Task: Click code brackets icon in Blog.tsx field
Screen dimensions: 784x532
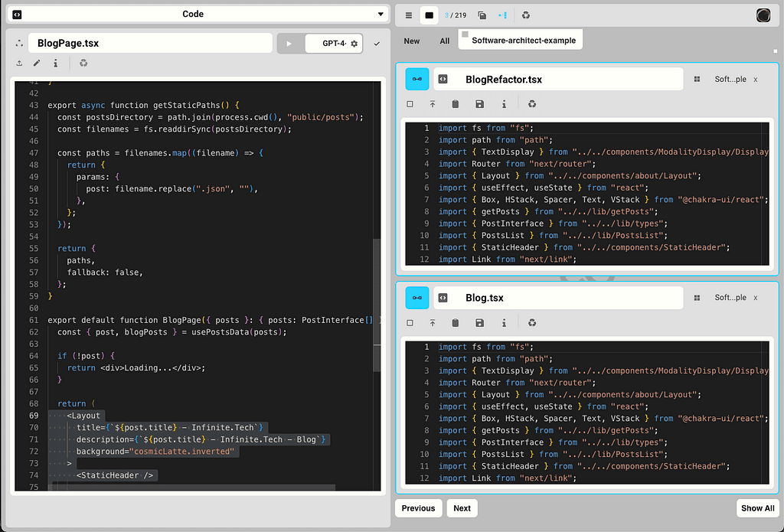Action: 443,298
